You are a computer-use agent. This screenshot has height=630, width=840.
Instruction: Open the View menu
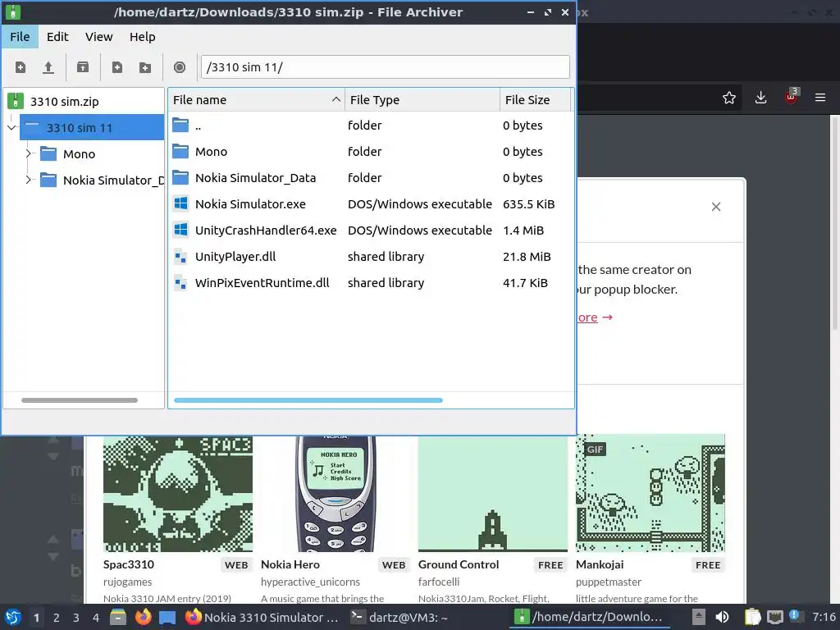(x=99, y=36)
